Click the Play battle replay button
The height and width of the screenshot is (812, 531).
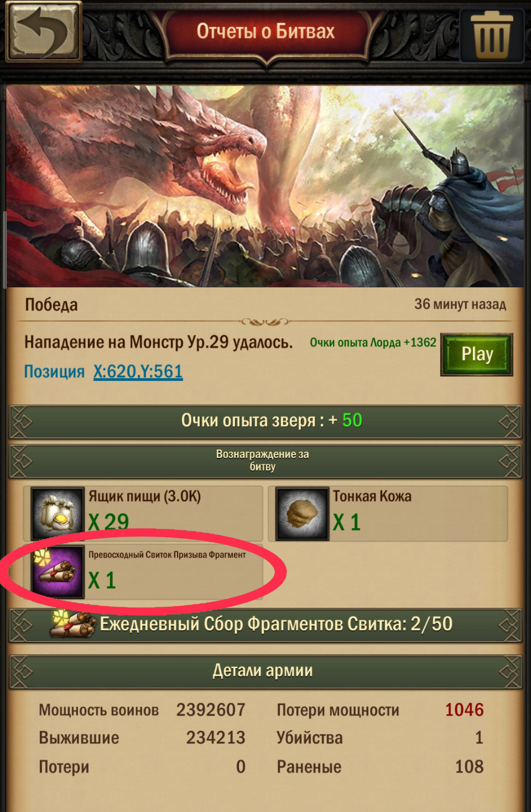tap(477, 354)
